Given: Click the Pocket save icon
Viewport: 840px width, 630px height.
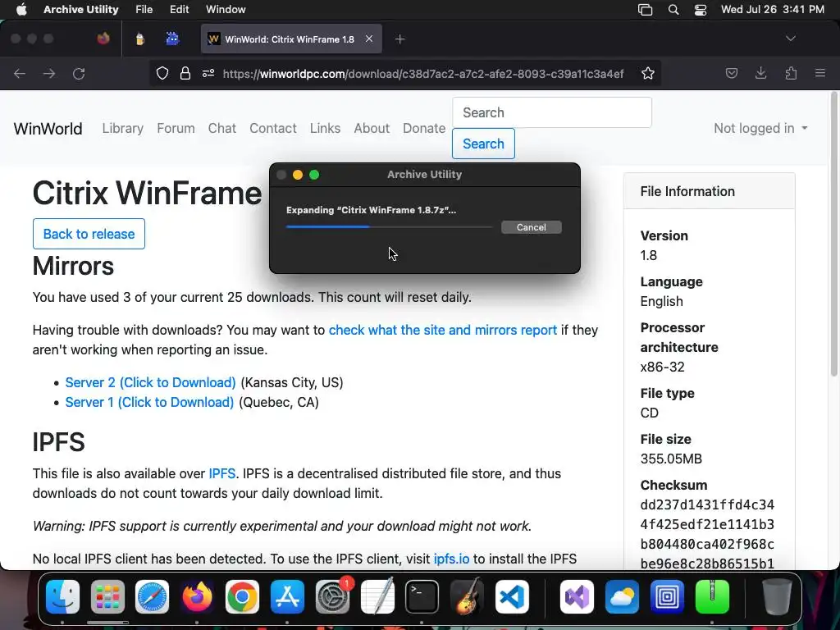Looking at the screenshot, I should tap(732, 73).
